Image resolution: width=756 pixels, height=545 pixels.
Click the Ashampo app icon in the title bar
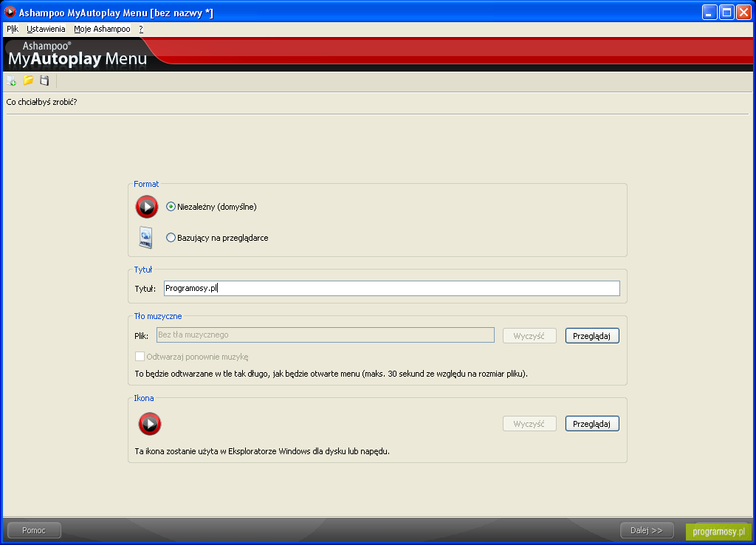10,12
